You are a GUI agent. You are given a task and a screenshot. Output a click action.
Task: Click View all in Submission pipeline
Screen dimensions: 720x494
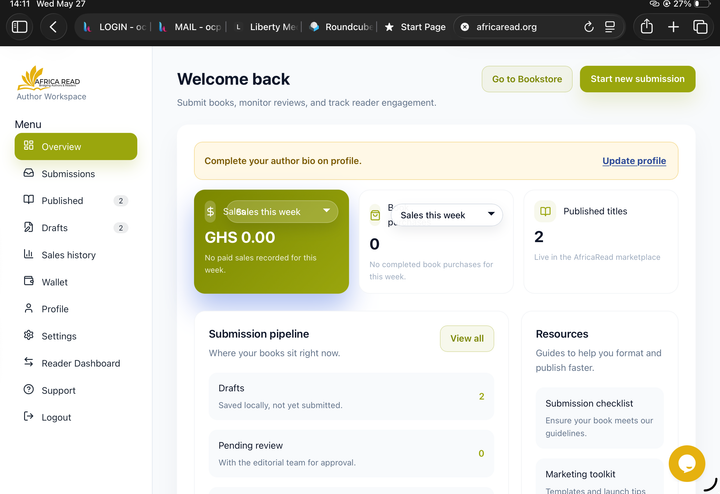[467, 338]
